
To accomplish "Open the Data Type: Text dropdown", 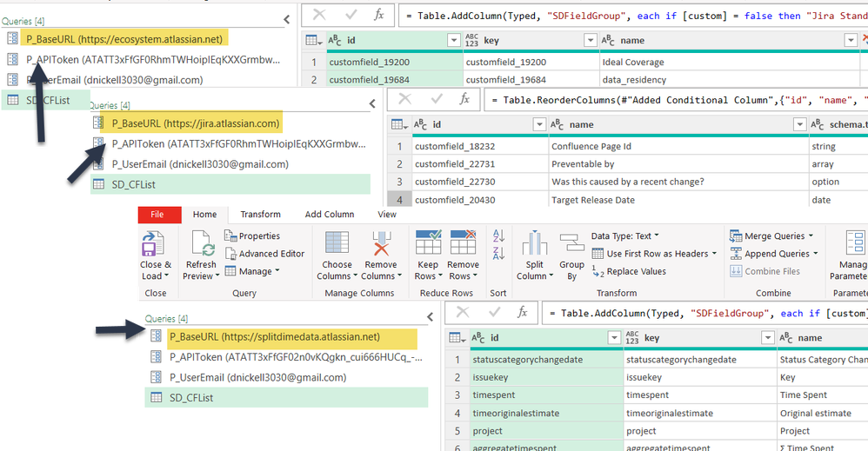I will coord(624,235).
